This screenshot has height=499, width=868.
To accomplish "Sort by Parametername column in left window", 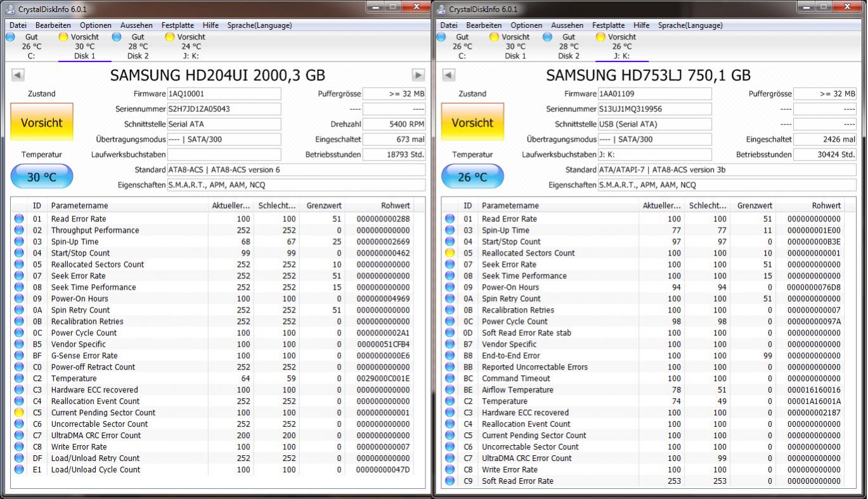I will click(x=127, y=205).
